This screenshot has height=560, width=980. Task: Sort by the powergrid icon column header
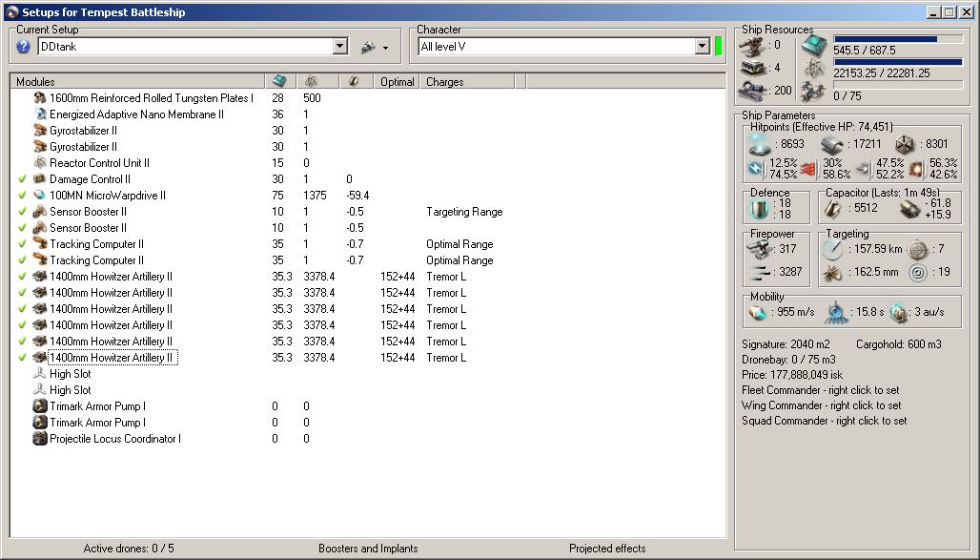coord(317,81)
